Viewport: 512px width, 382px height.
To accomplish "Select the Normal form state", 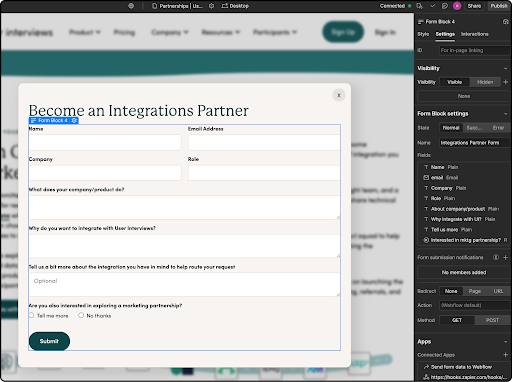I will (x=451, y=128).
